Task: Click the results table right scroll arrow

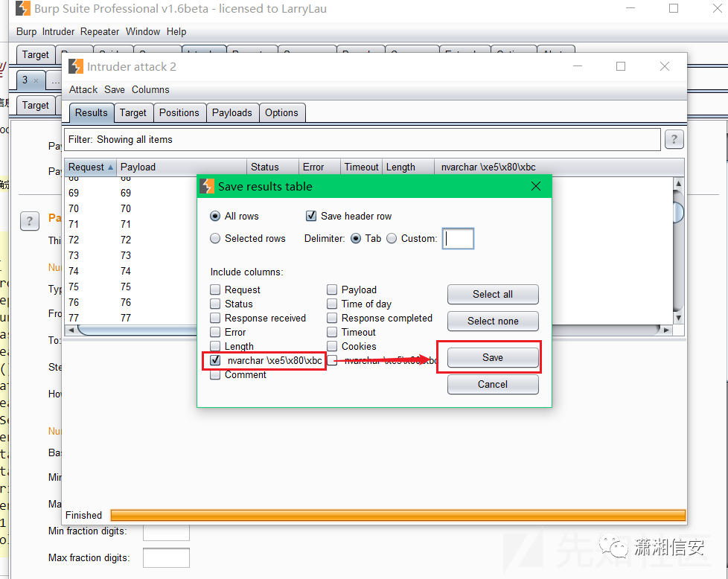Action: tap(667, 329)
